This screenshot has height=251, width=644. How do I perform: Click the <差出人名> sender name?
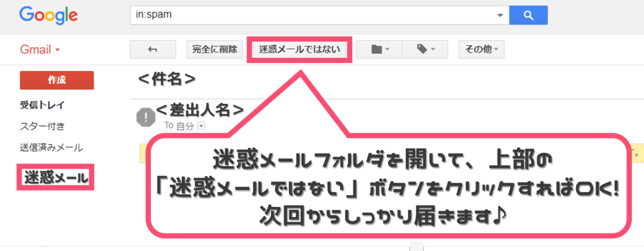pyautogui.click(x=200, y=109)
